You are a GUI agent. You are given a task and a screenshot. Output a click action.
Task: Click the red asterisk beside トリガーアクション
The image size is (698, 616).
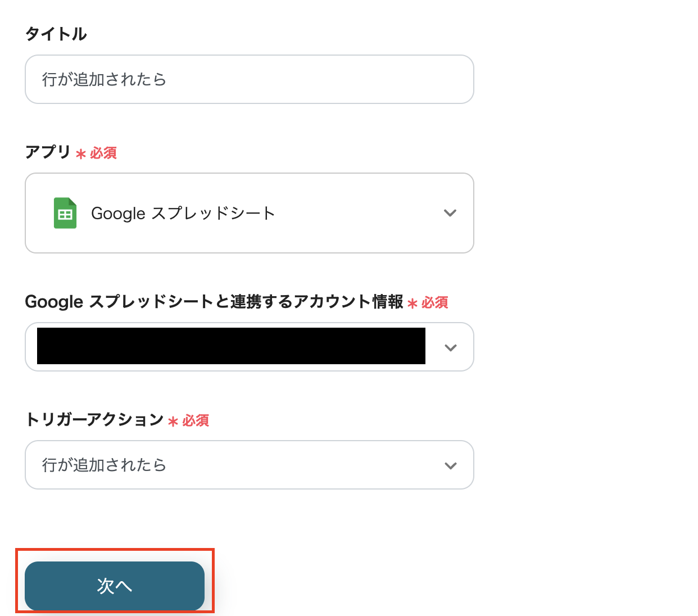pos(173,422)
